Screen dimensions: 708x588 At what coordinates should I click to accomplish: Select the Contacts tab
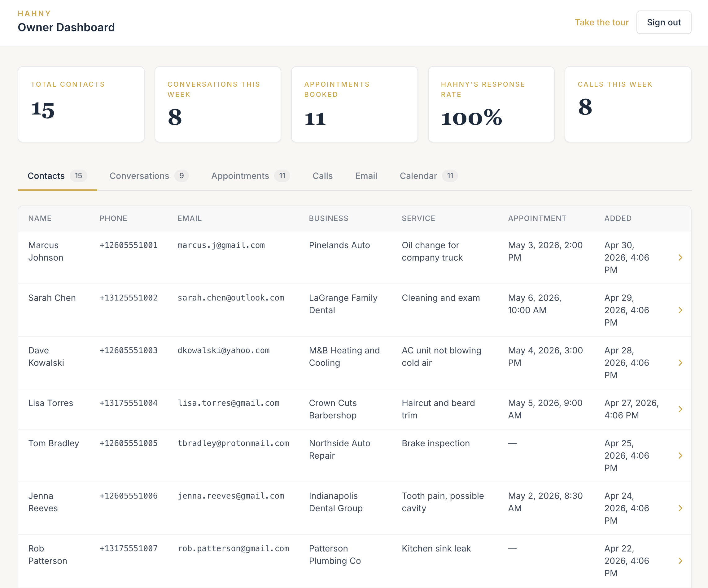click(x=57, y=176)
